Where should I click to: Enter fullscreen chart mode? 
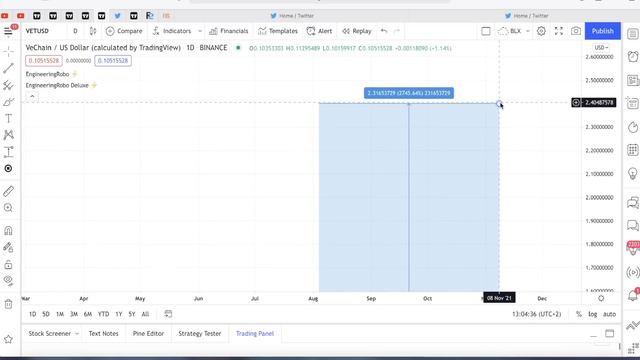click(559, 31)
